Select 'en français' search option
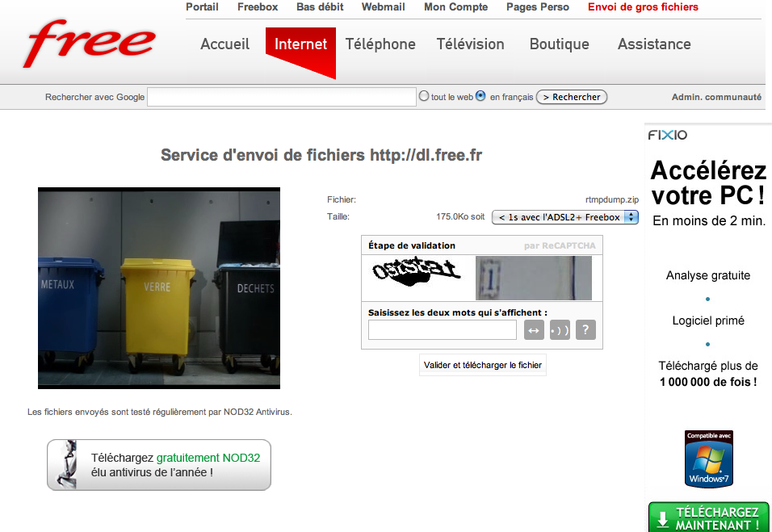This screenshot has height=532, width=772. click(480, 96)
